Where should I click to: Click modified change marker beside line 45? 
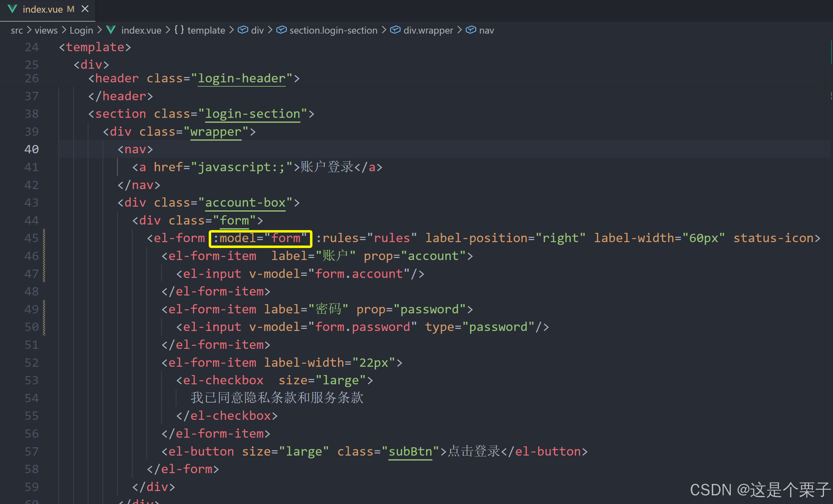[x=44, y=238]
